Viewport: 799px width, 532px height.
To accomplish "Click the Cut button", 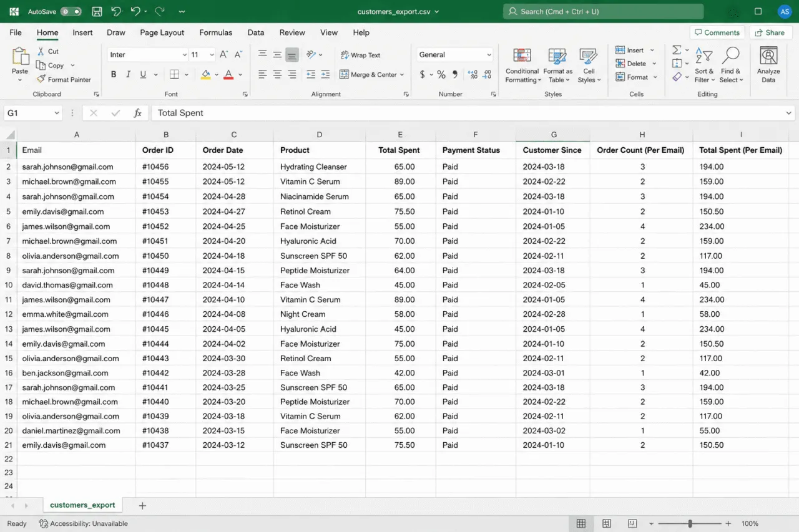I will click(47, 52).
